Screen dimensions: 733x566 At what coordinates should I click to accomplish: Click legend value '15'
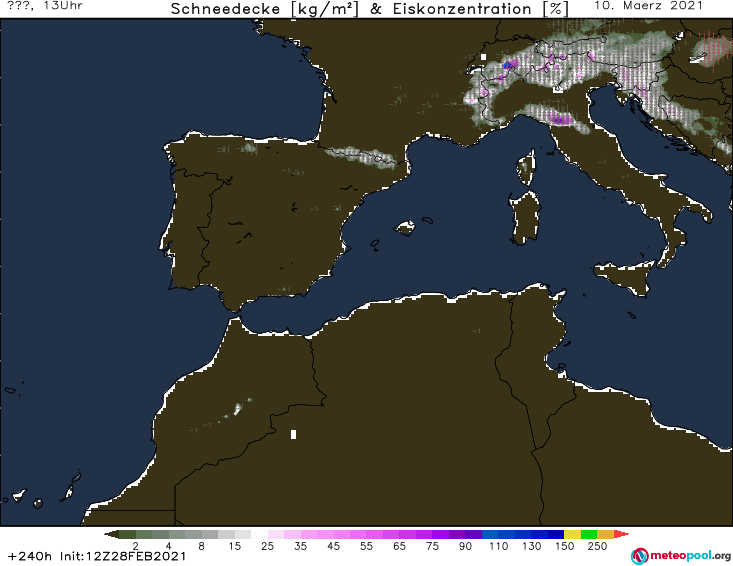point(234,545)
